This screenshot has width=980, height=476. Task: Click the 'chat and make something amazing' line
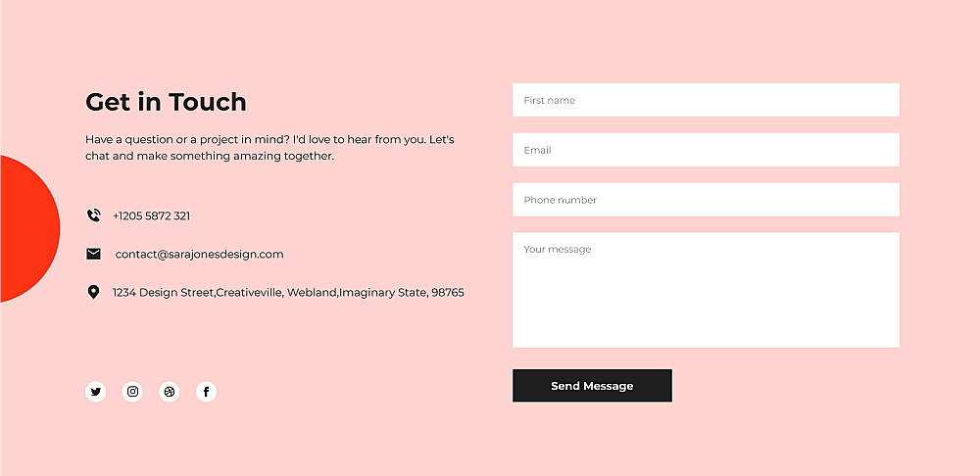coord(210,156)
